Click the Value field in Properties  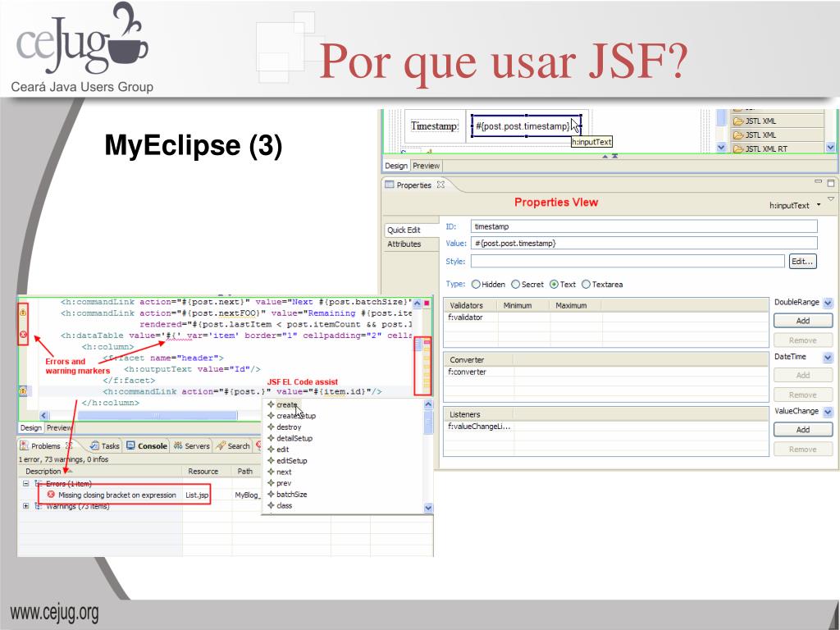(x=644, y=243)
